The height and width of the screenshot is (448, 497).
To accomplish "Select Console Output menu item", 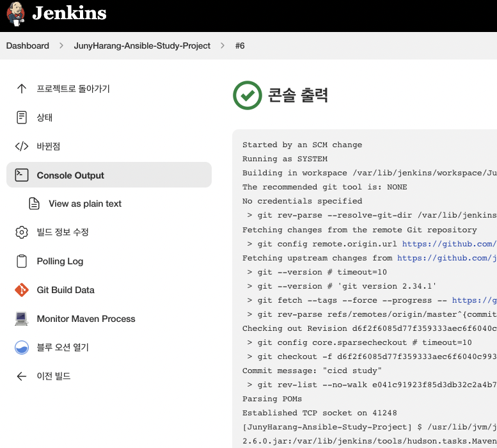I will [x=109, y=175].
